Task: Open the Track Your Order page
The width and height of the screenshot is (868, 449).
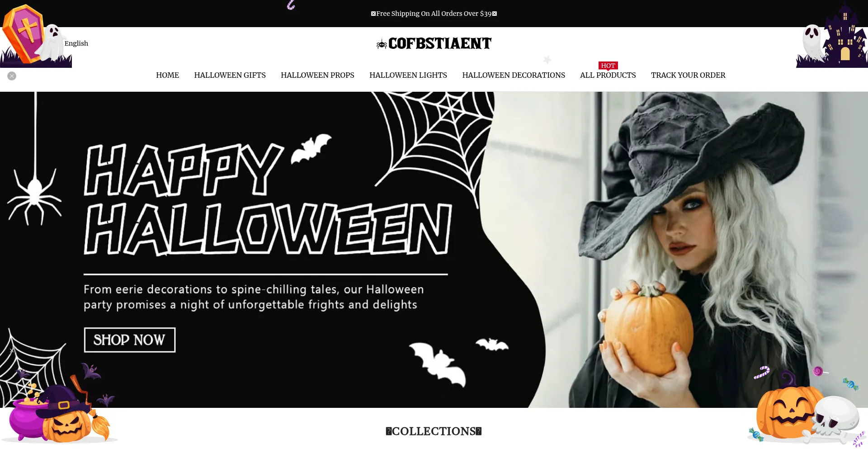Action: coord(688,75)
